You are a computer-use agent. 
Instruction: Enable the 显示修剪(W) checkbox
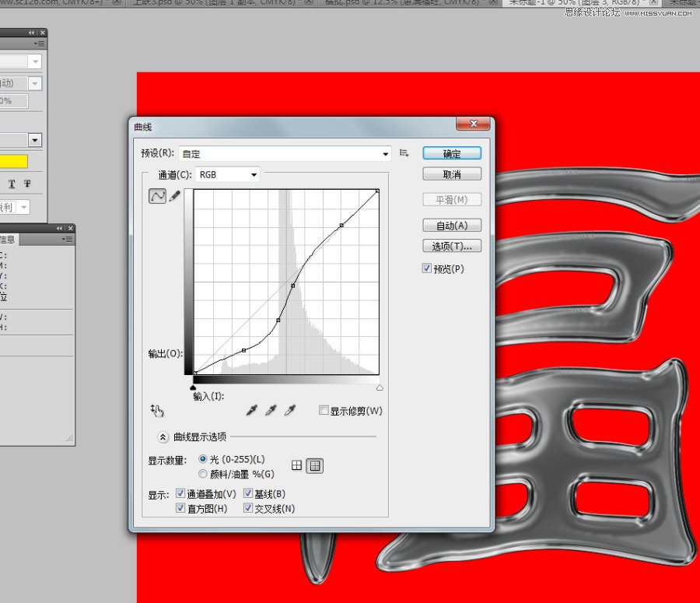[324, 410]
